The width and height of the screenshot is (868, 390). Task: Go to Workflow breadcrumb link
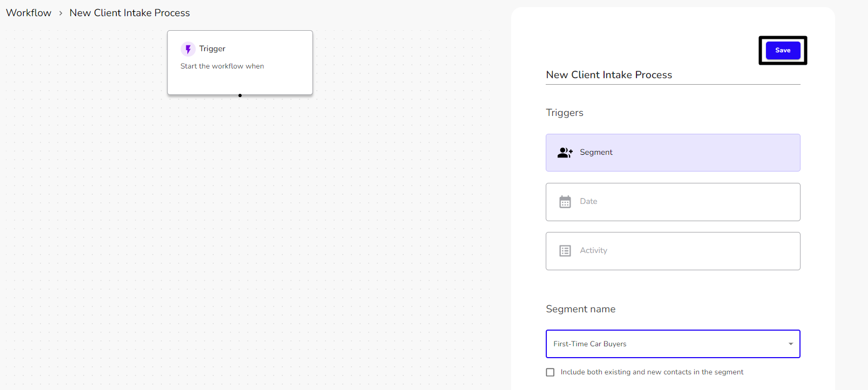click(x=29, y=13)
